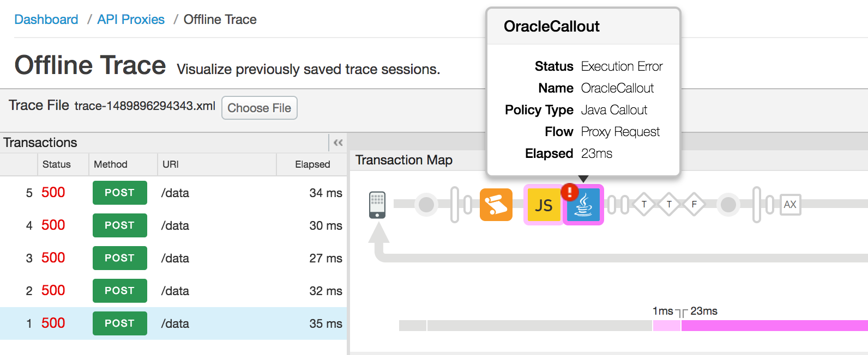This screenshot has height=355, width=868.
Task: Sort by the Elapsed column header
Action: pyautogui.click(x=312, y=164)
